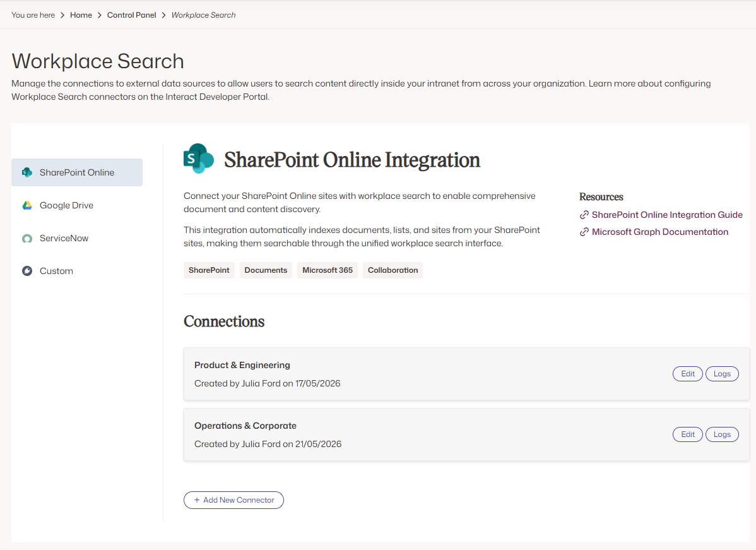Click the Operations & Corporate connection title
Viewport: 756px width, 550px height.
(x=245, y=426)
